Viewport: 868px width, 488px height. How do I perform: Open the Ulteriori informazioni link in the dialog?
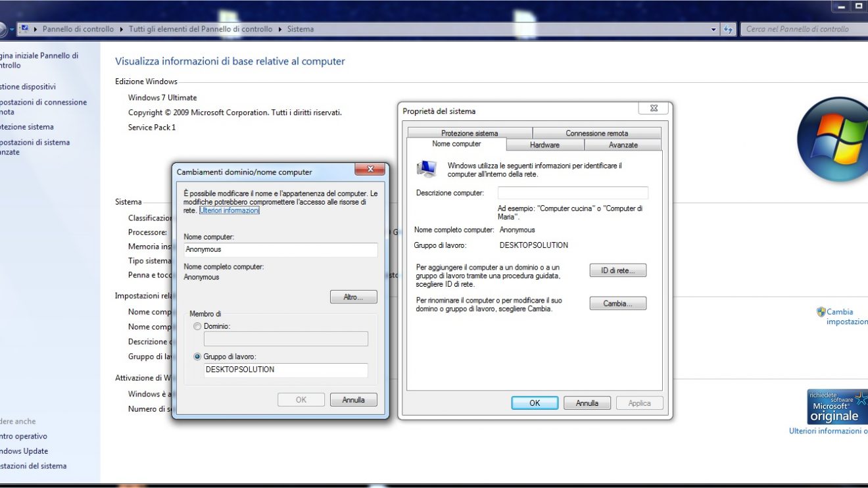pos(229,210)
